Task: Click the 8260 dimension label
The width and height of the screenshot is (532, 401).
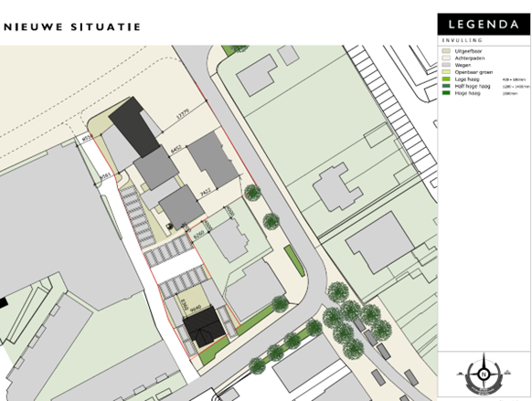Action: coord(198,234)
